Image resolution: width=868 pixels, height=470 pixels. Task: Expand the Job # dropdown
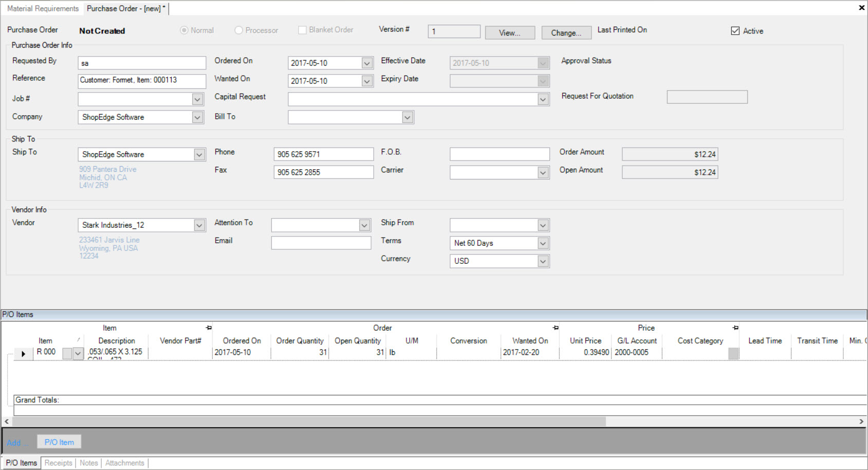[197, 99]
